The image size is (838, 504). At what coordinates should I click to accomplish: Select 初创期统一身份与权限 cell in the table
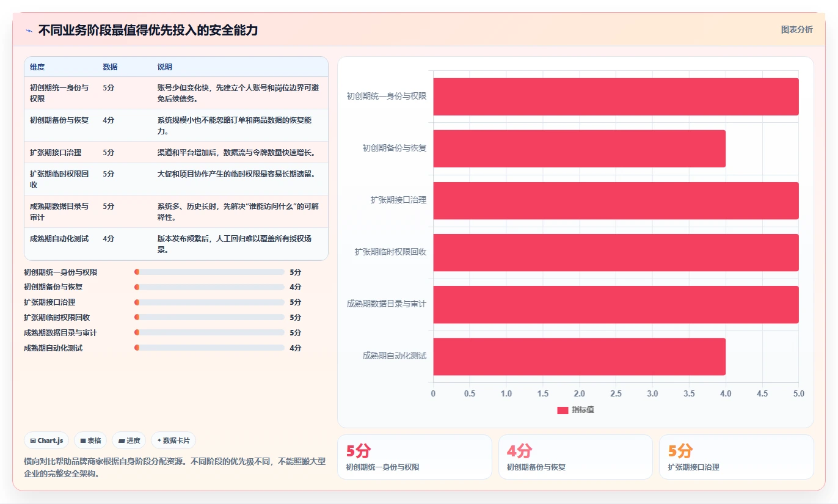click(x=60, y=93)
